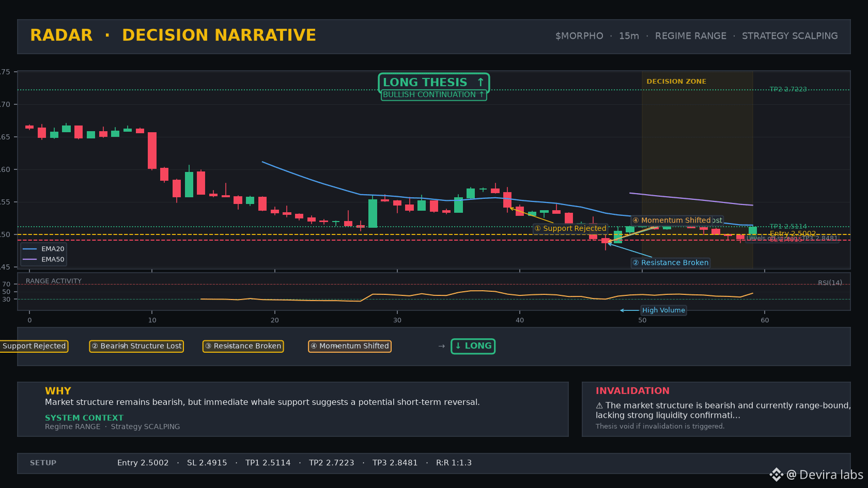
Task: Click the 15m timeframe in the header
Action: (x=629, y=36)
